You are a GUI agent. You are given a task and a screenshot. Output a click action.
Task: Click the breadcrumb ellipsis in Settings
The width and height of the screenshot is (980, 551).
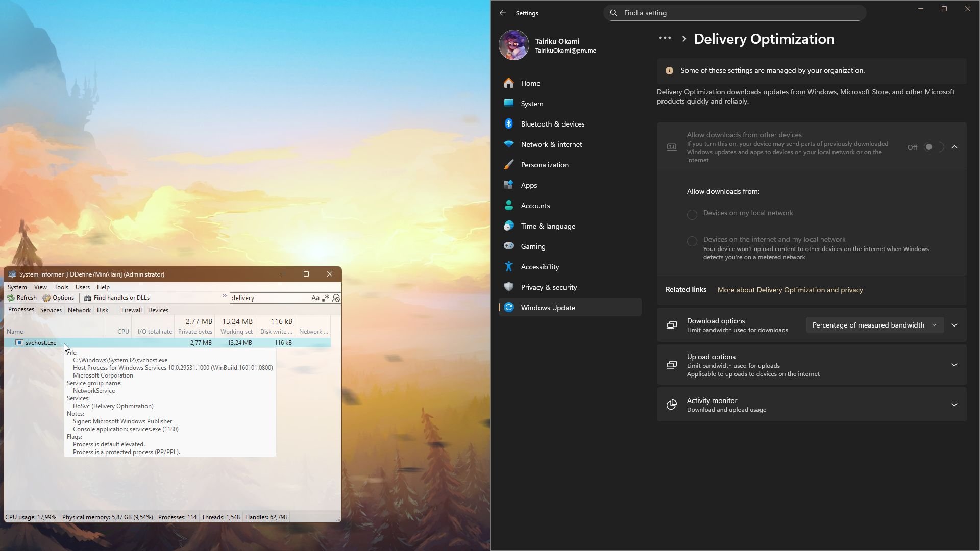(x=665, y=38)
